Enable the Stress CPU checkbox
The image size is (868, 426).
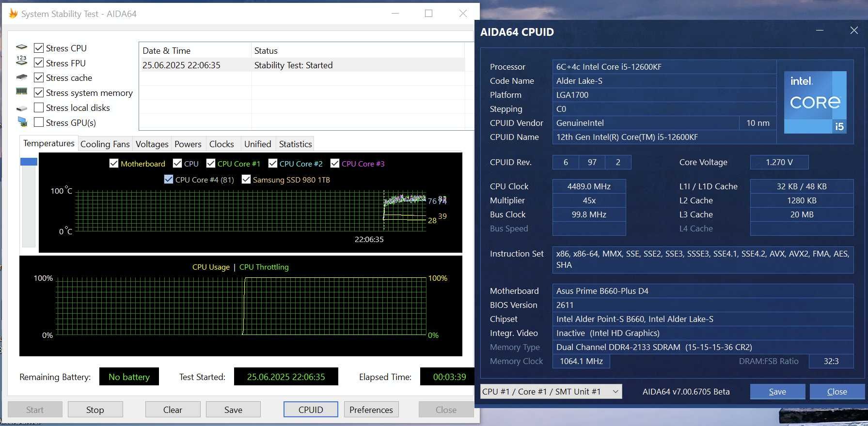tap(39, 48)
